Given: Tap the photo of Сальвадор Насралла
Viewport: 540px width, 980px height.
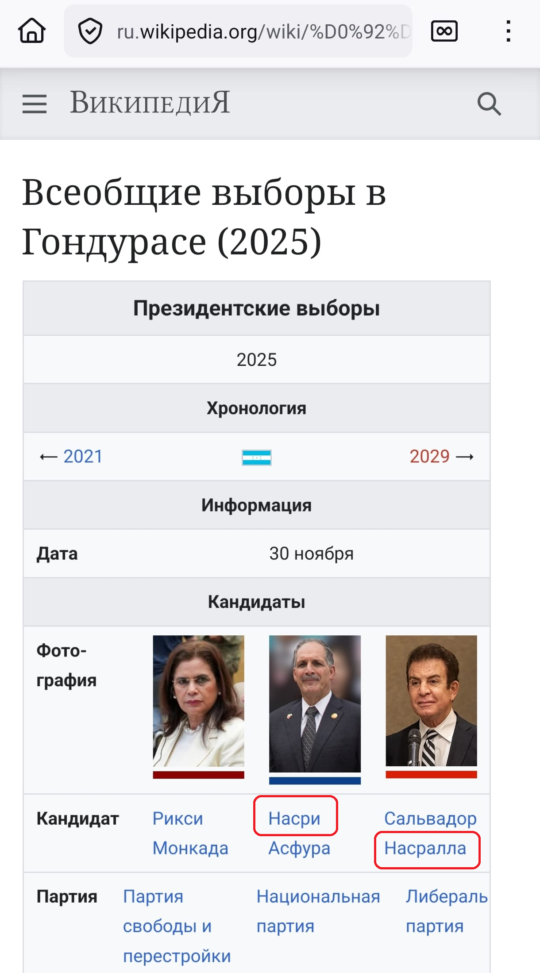Looking at the screenshot, I should click(x=431, y=701).
